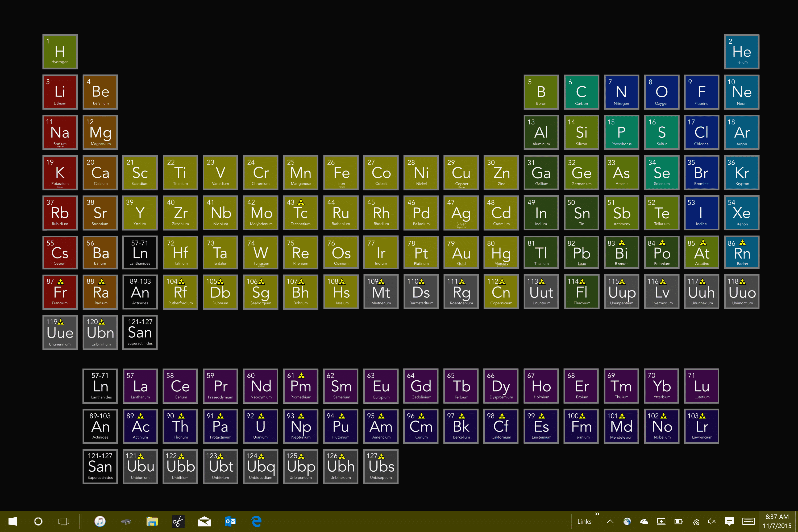Open Task View from the taskbar

coord(64,521)
